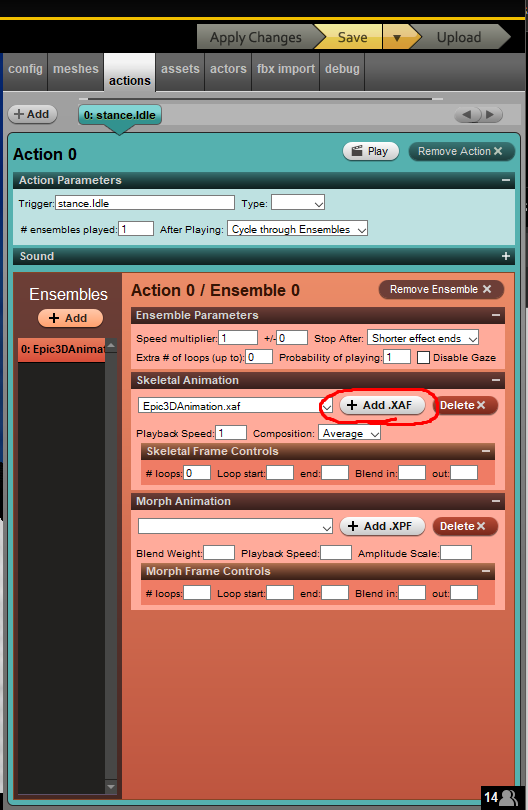Open the Stop After dropdown

coord(423,338)
